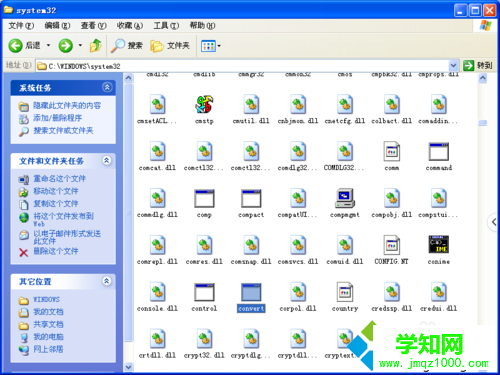Image resolution: width=500 pixels, height=375 pixels.
Task: Go up one folder level icon
Action: 96,45
